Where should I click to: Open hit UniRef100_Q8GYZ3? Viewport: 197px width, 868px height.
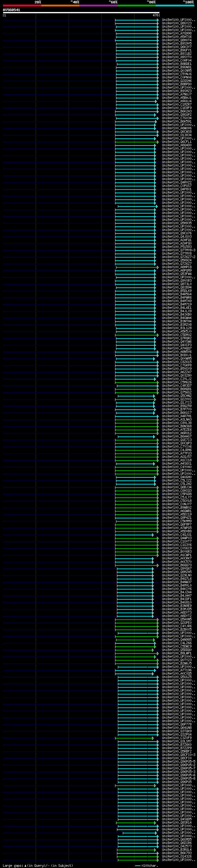point(177,23)
